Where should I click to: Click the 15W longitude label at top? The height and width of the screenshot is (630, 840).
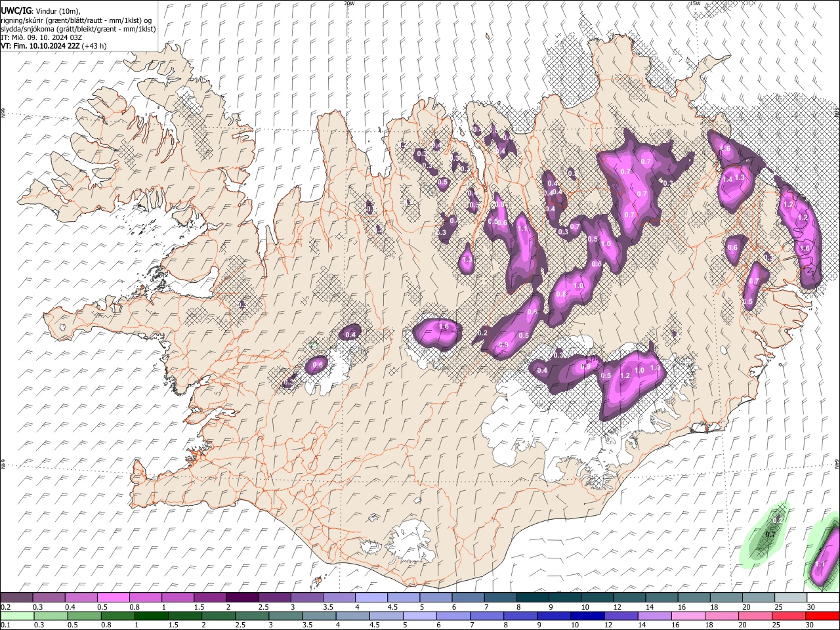(695, 3)
